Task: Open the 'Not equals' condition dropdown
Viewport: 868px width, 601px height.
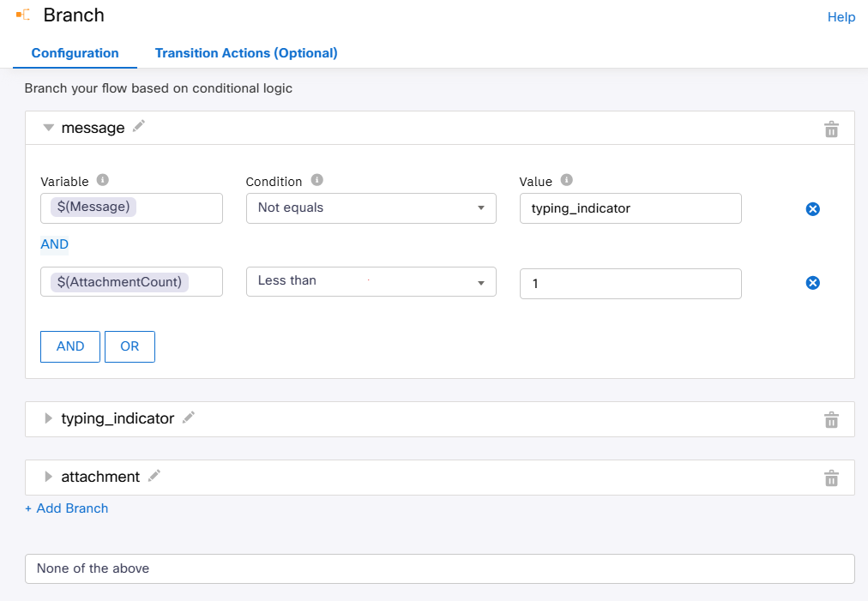Action: [371, 207]
